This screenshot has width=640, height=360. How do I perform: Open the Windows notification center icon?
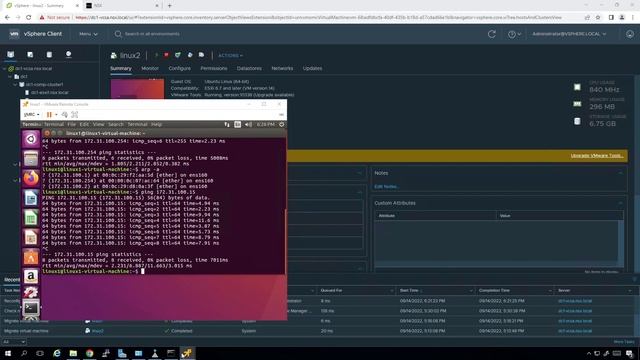(x=630, y=353)
